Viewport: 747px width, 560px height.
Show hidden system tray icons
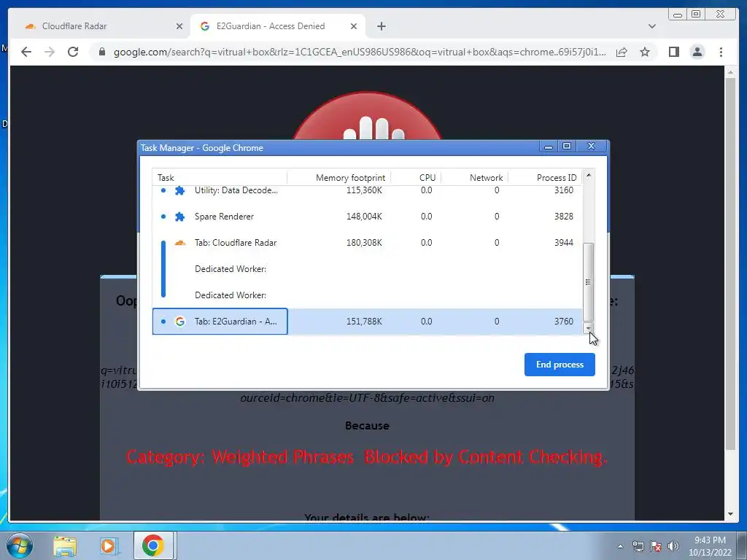pos(620,546)
